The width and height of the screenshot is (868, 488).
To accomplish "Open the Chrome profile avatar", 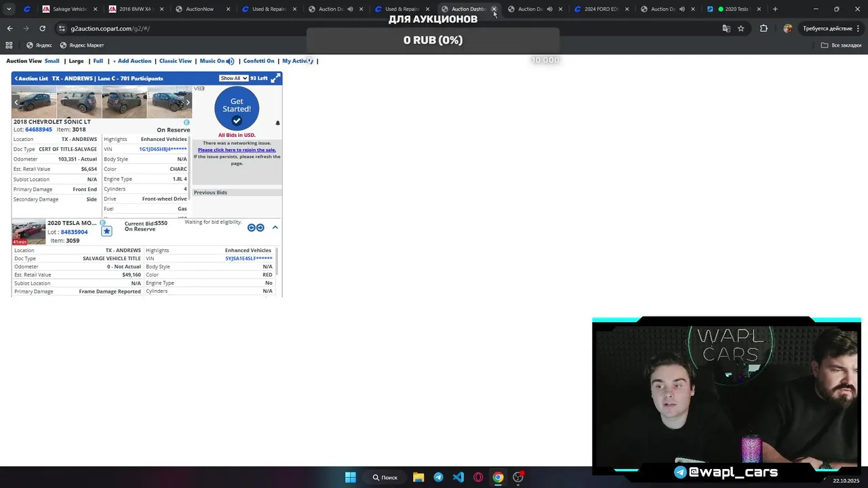I will [787, 28].
